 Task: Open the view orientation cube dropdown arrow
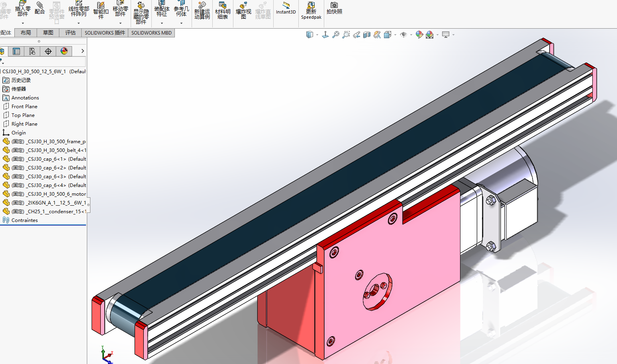317,35
